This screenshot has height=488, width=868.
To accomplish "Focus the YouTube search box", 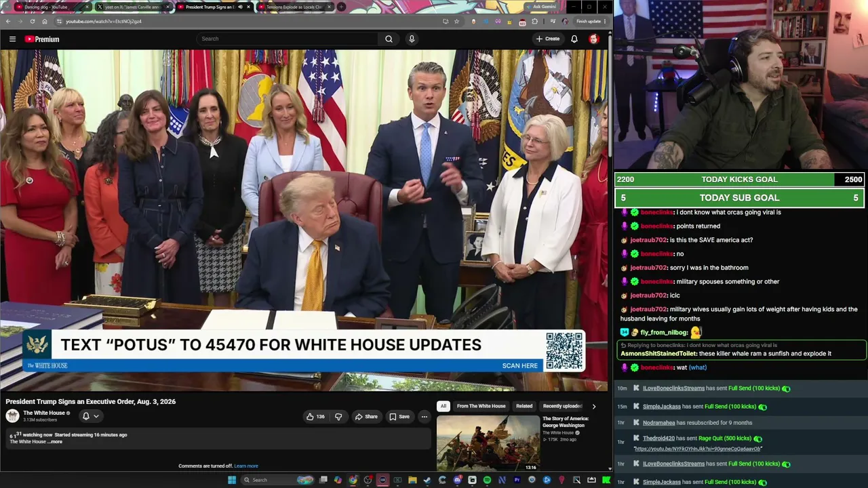I will (288, 39).
